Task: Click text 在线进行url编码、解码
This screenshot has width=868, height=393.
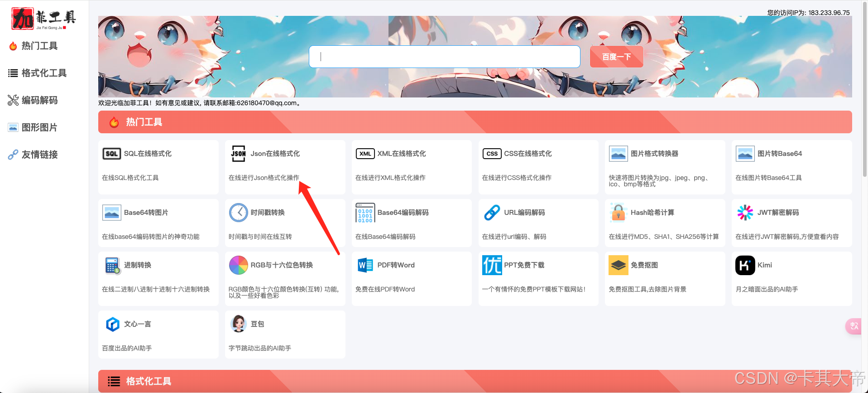Action: 514,237
